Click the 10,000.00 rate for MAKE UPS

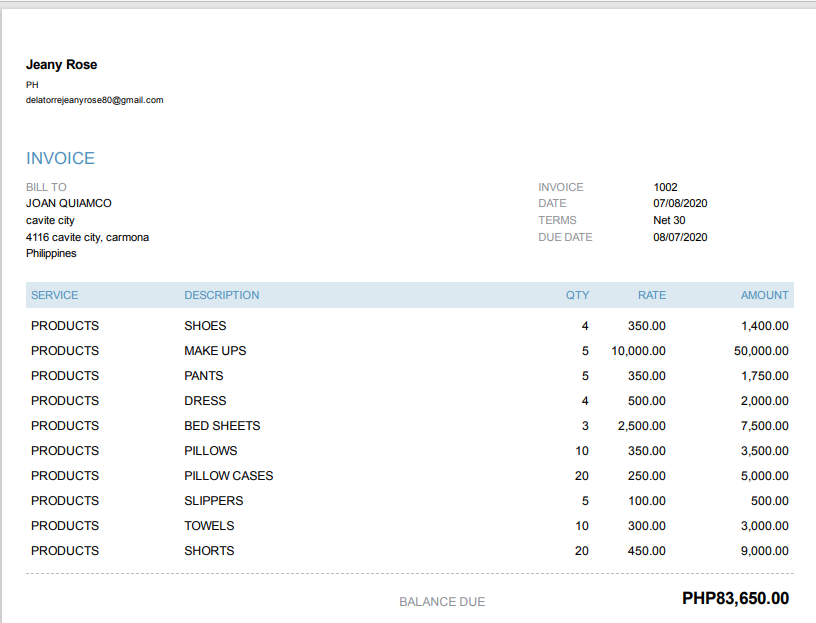(x=639, y=351)
